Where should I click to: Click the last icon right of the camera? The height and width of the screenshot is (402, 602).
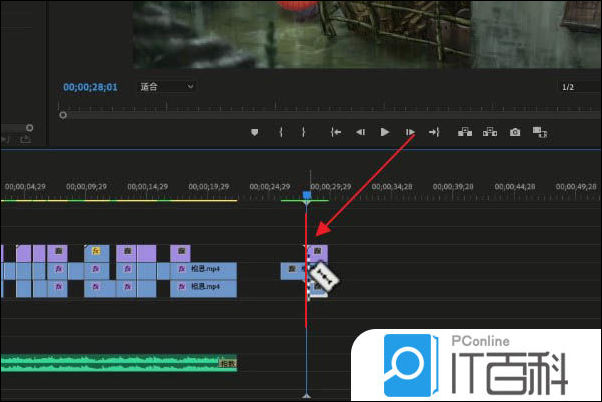pyautogui.click(x=540, y=132)
